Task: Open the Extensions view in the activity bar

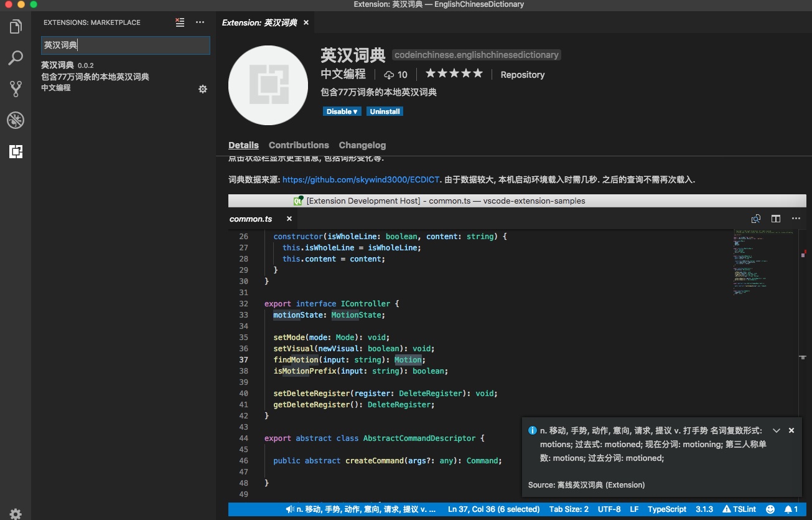Action: (x=16, y=151)
